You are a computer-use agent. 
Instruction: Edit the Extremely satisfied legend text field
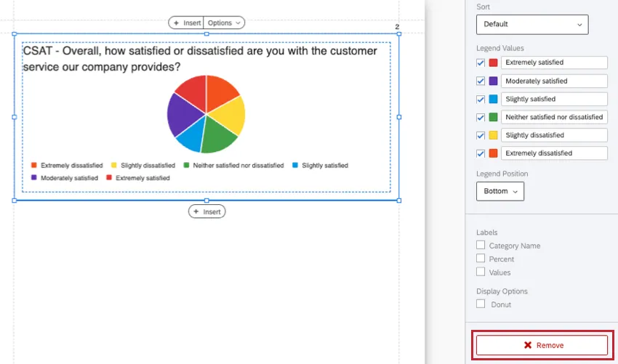(x=554, y=62)
